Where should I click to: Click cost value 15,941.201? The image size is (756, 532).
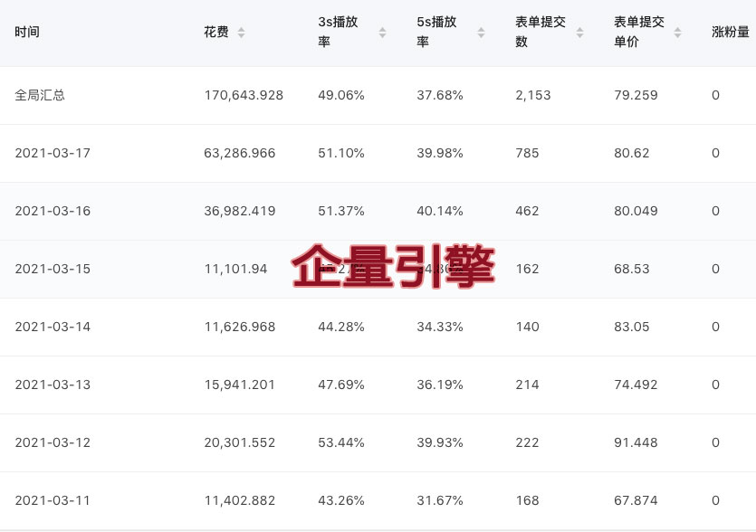[x=240, y=385]
